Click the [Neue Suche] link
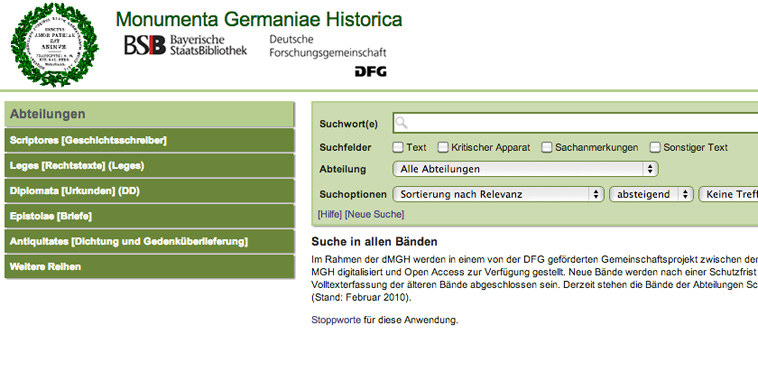Viewport: 758px width, 372px height. [x=374, y=214]
